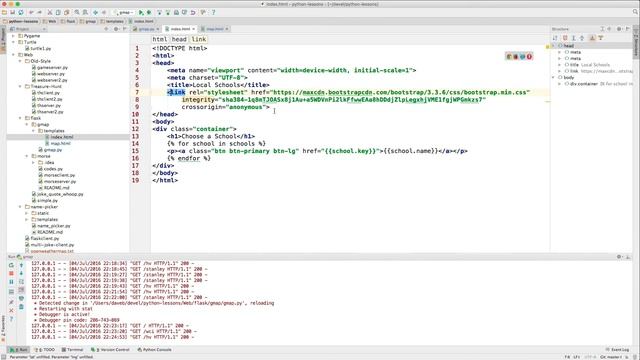Select morseserver.py in the project tree
The width and height of the screenshot is (640, 360).
[57, 182]
